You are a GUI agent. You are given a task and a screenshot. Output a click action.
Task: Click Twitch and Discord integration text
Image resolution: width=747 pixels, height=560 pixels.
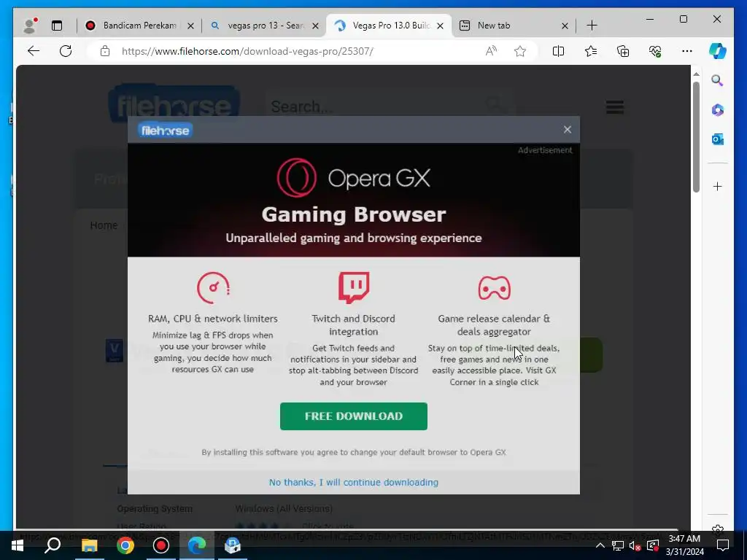[x=354, y=325]
